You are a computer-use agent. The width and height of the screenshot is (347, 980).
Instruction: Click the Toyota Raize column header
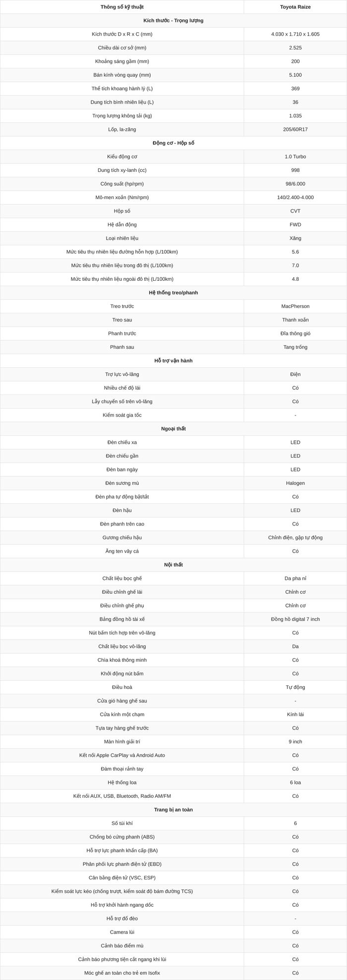pos(295,7)
